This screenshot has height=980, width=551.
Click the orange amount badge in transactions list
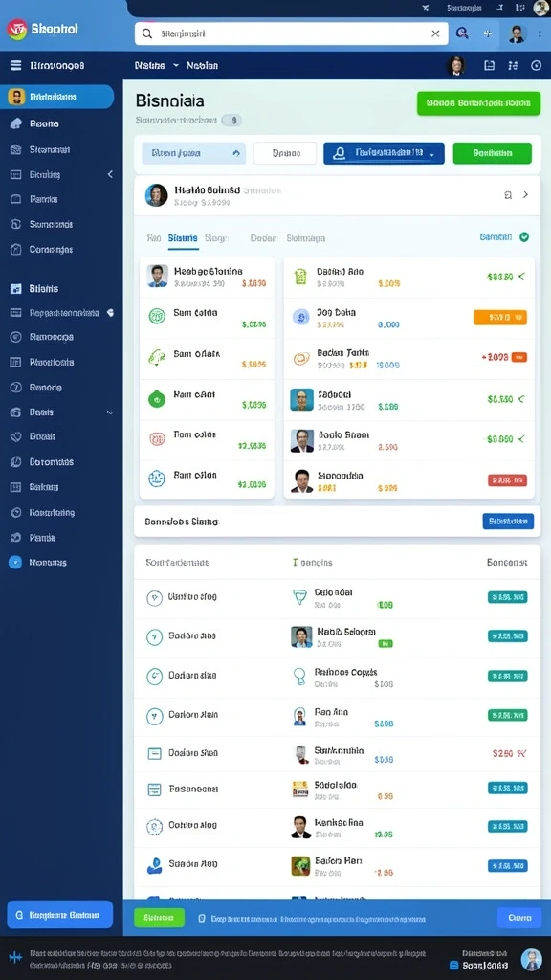[500, 318]
